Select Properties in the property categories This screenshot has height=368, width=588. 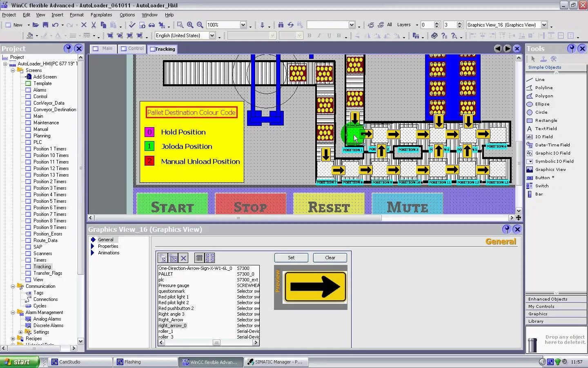(108, 246)
